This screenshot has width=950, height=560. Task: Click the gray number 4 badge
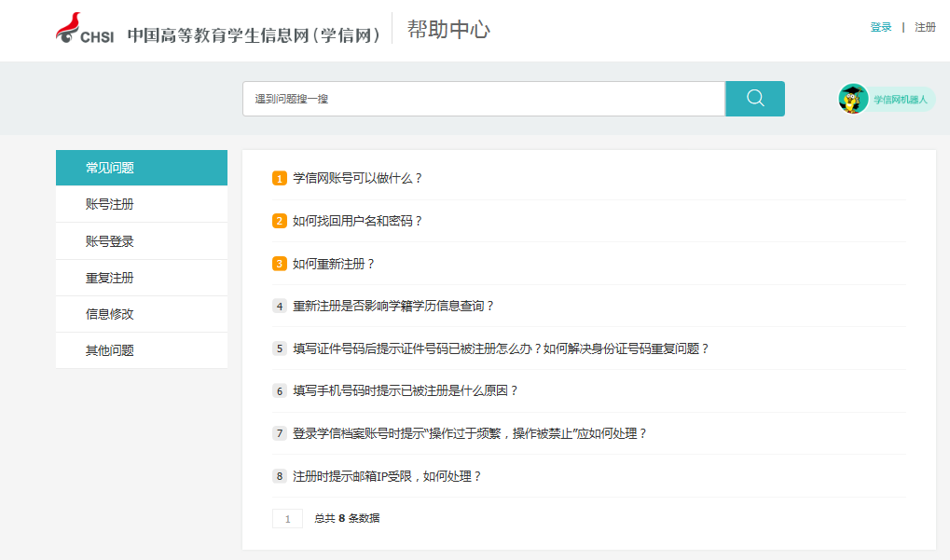pyautogui.click(x=280, y=307)
